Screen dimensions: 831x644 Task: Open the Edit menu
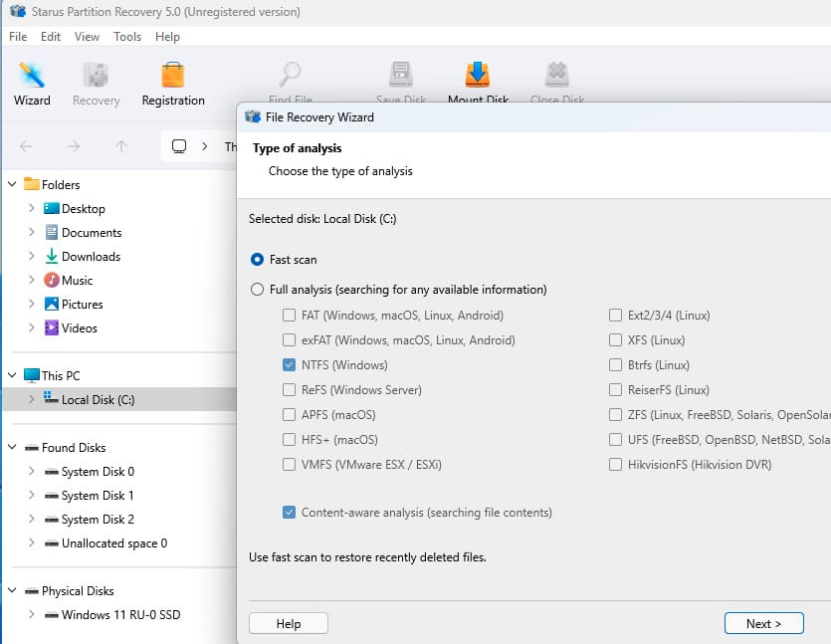click(x=51, y=37)
